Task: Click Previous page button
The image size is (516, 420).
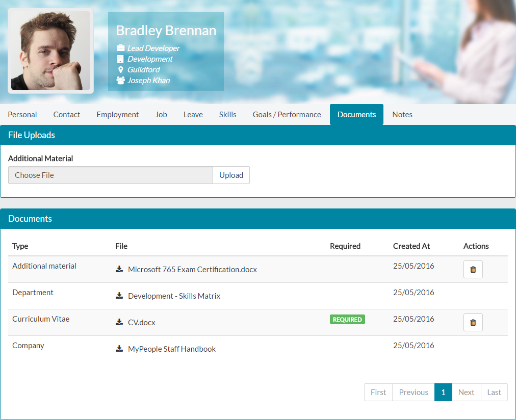Action: click(414, 392)
